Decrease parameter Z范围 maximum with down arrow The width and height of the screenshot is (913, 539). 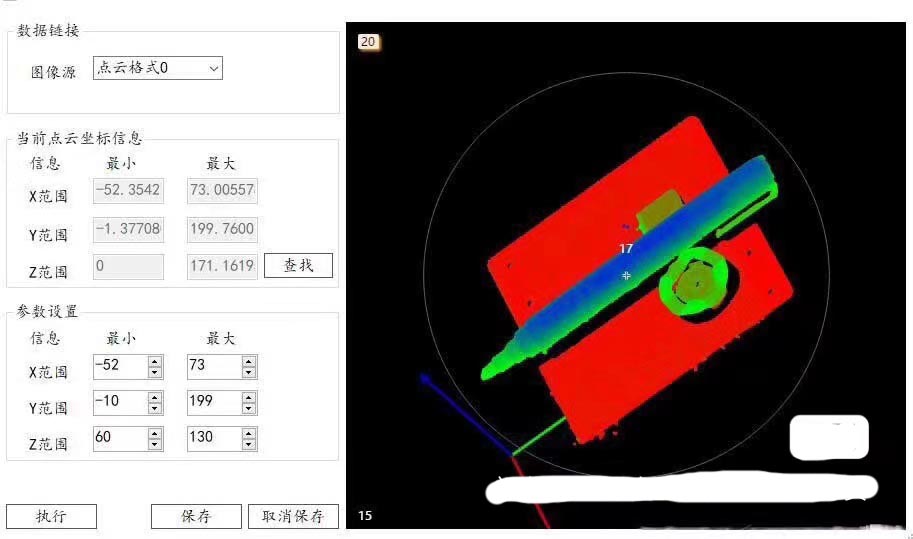point(249,445)
